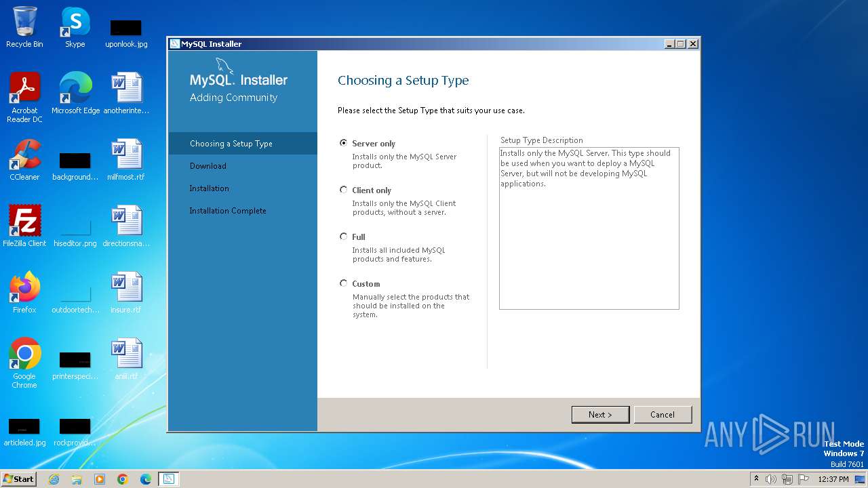Click 'Please select the Setup Type' instruction text

[x=431, y=110]
